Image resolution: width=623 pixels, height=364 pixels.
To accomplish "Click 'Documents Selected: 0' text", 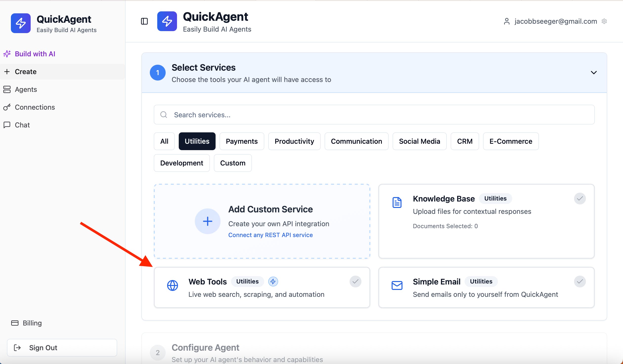I will [x=445, y=226].
